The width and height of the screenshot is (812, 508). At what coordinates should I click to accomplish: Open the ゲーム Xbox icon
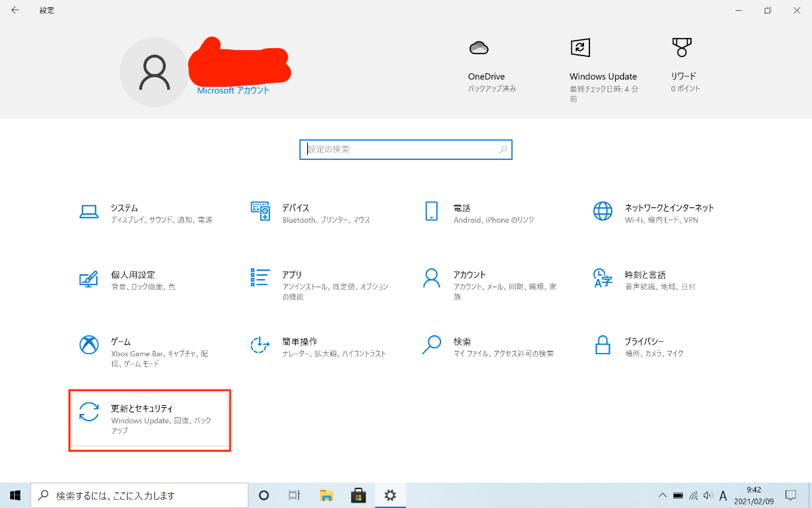[x=89, y=345]
